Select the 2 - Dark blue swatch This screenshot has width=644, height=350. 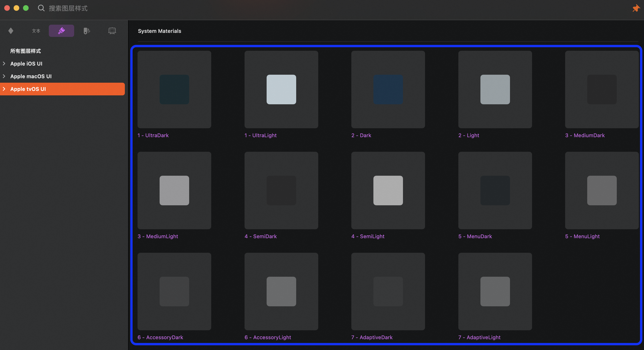(388, 89)
